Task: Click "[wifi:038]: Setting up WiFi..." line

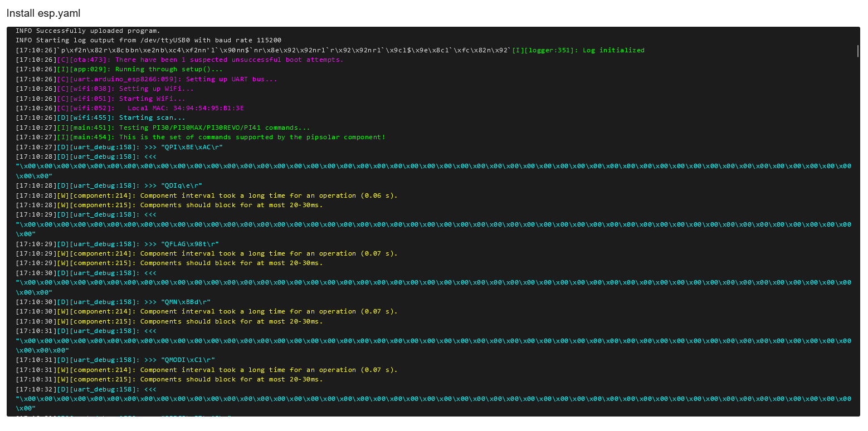Action: tap(105, 89)
